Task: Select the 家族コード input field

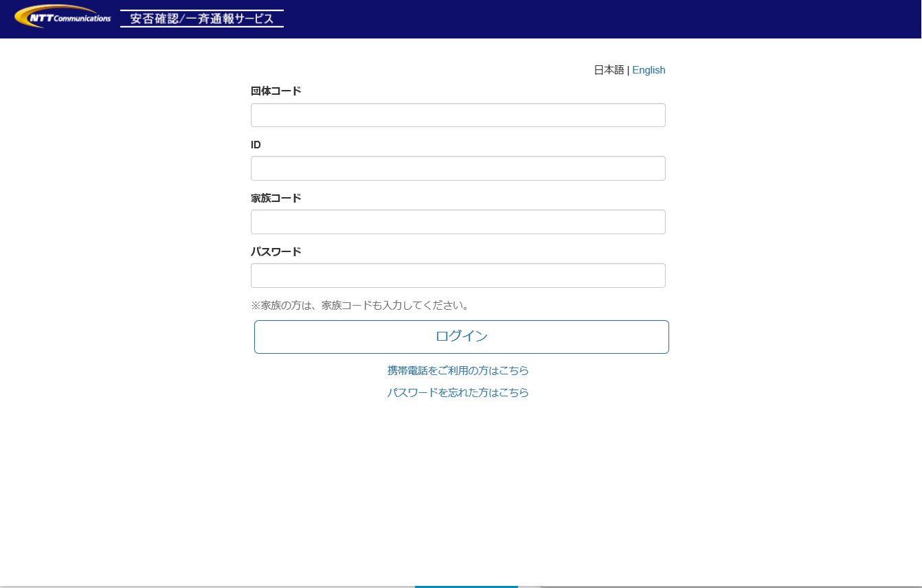Action: 458,222
